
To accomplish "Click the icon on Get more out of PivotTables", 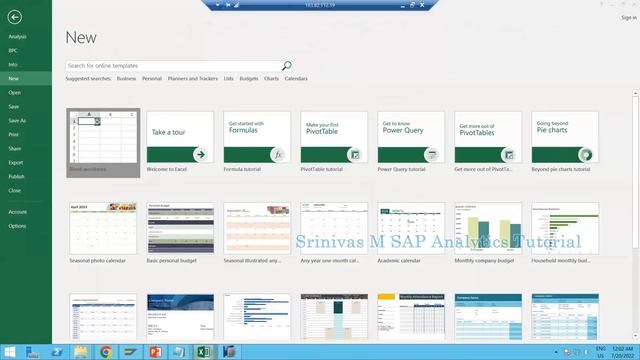I will (x=509, y=155).
